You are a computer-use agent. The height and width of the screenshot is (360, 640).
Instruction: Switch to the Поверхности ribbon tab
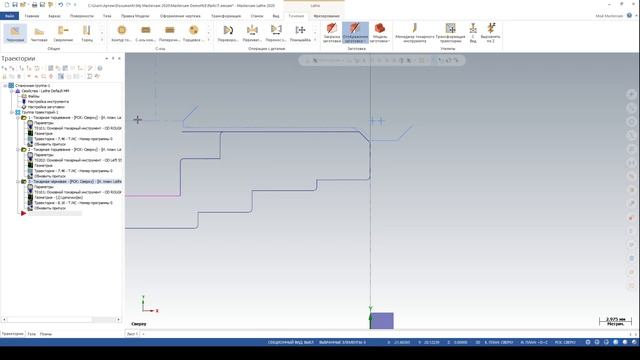click(82, 16)
